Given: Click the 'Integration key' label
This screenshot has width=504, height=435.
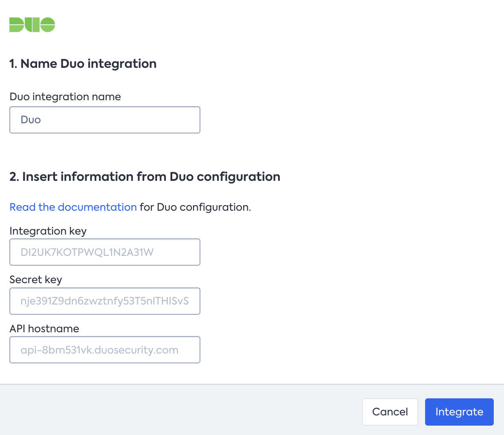Looking at the screenshot, I should pyautogui.click(x=48, y=231).
